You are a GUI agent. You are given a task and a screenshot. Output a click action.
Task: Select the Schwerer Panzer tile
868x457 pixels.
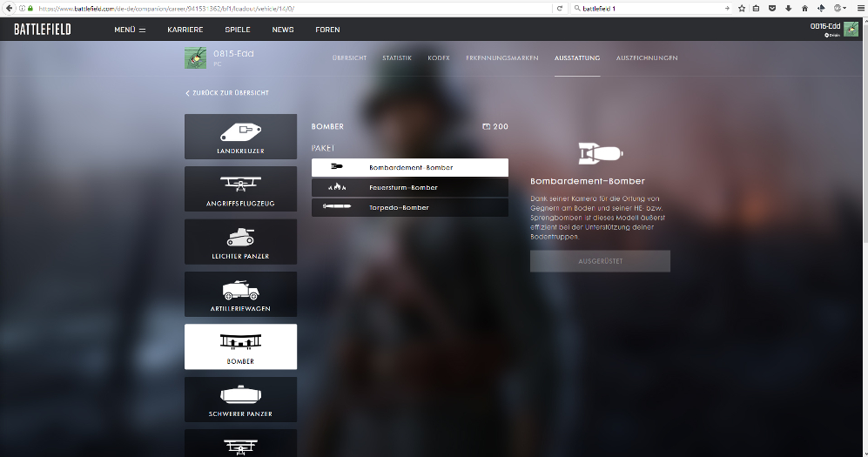coord(240,399)
